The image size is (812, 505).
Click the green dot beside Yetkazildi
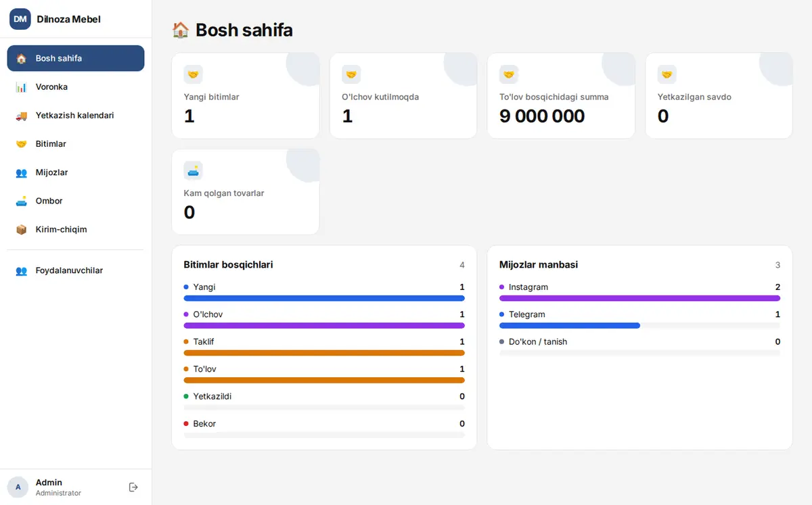tap(186, 396)
